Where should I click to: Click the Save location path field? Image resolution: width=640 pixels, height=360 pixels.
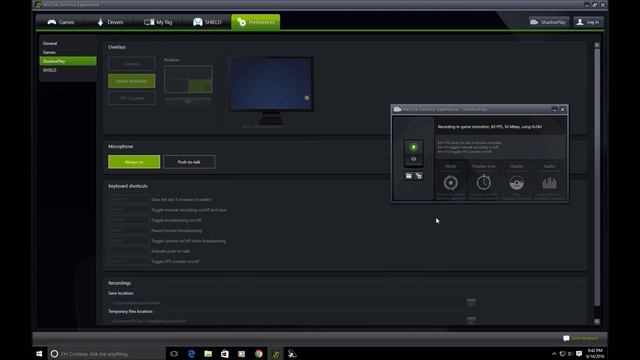[287, 303]
